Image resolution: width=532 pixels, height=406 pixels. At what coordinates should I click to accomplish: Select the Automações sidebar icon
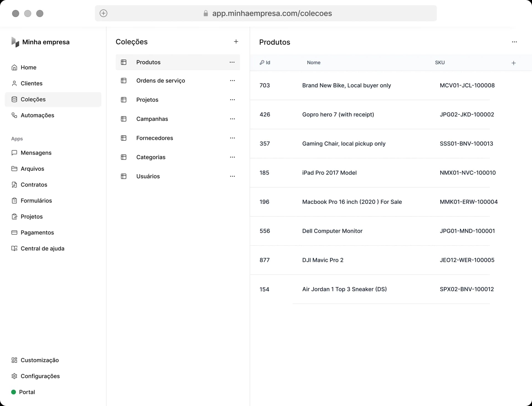pyautogui.click(x=14, y=115)
